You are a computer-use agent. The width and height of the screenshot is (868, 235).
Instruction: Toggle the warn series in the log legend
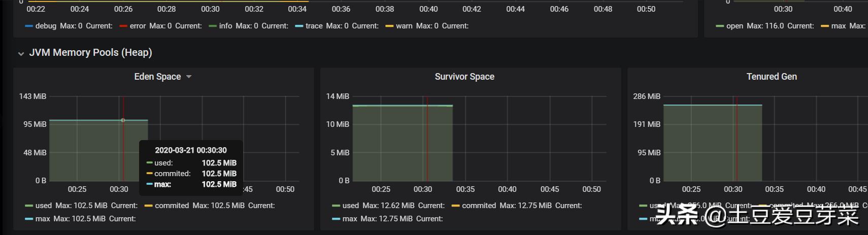404,26
